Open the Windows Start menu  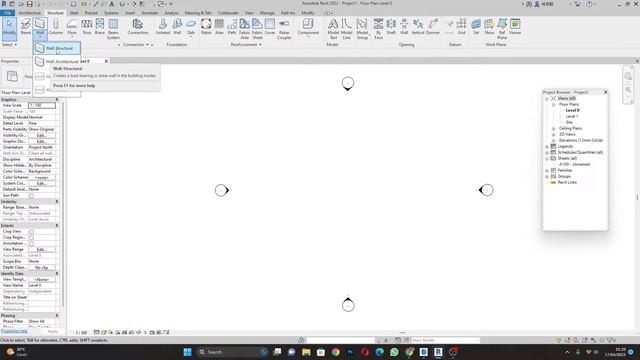click(x=187, y=352)
